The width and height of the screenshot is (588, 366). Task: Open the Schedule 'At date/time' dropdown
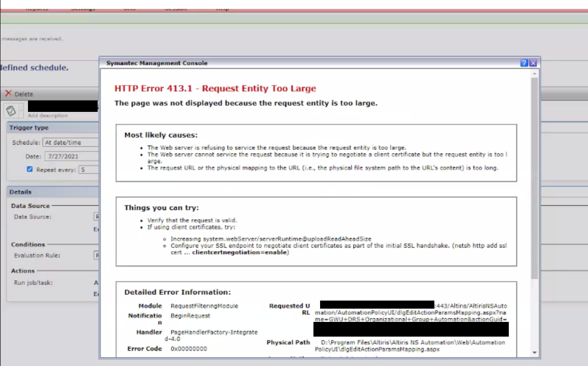pos(71,142)
